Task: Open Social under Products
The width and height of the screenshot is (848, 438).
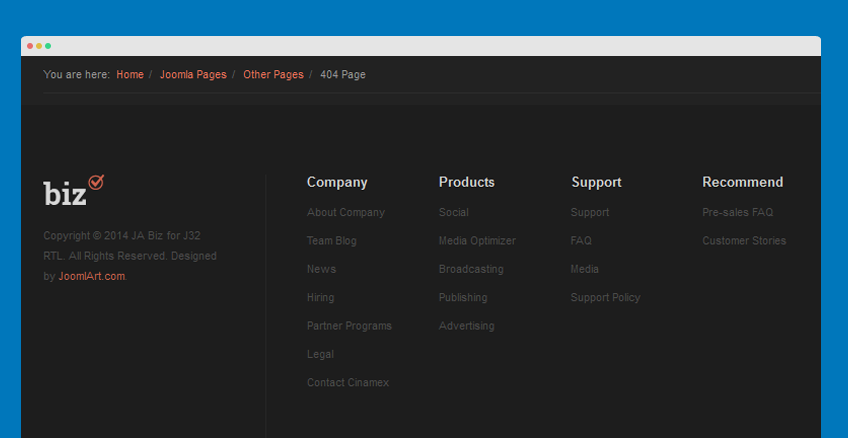Action: coord(453,213)
